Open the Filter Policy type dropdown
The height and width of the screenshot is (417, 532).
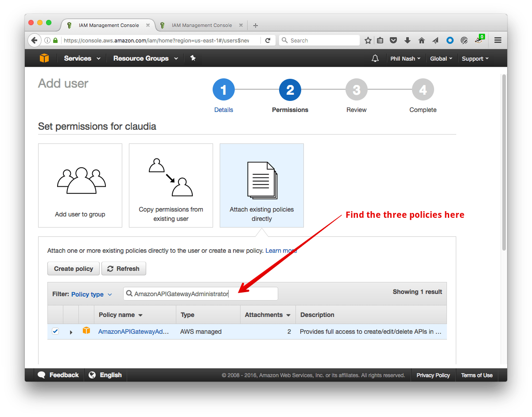(x=92, y=294)
